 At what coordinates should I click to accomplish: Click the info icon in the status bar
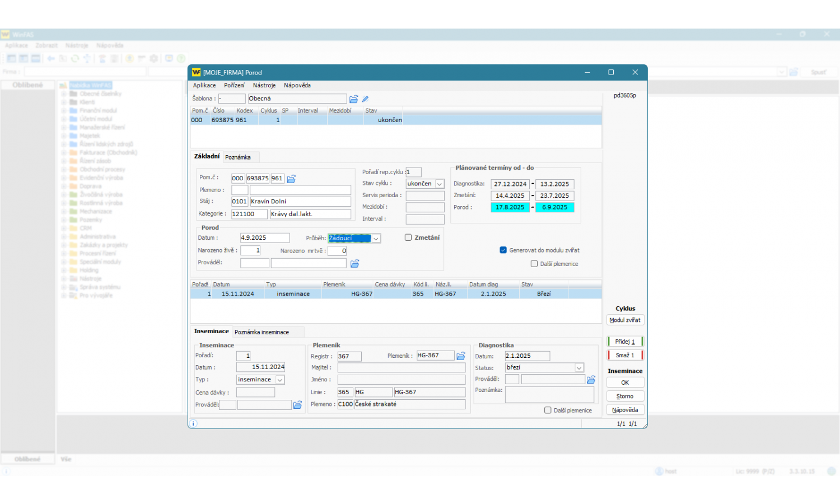(193, 423)
